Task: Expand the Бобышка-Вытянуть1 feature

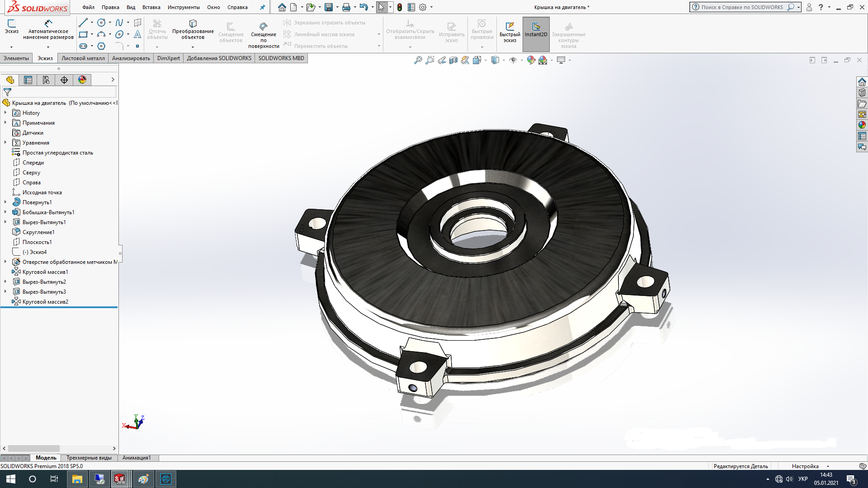Action: (x=5, y=212)
